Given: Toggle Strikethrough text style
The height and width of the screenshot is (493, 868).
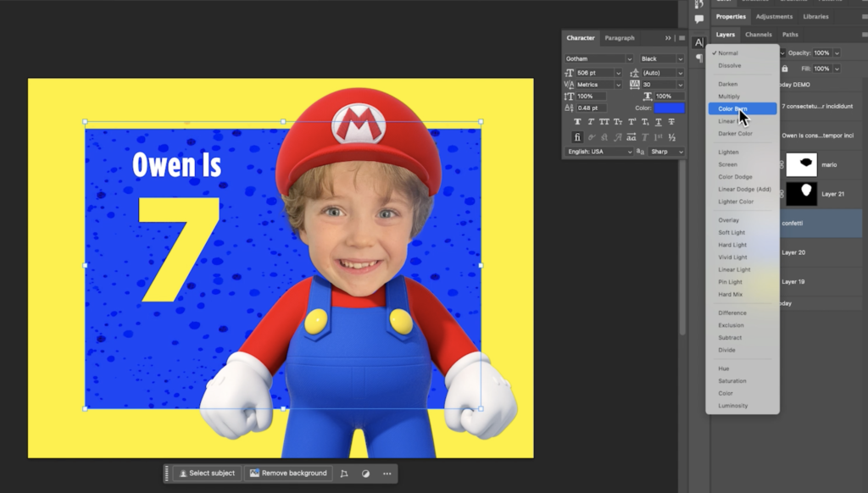Looking at the screenshot, I should click(x=671, y=122).
